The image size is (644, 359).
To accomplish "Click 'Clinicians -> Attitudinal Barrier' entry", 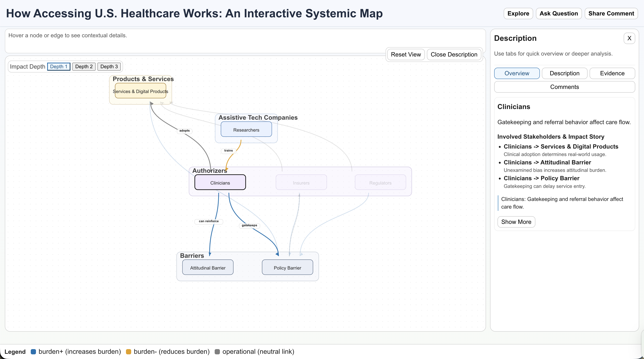I will click(547, 163).
